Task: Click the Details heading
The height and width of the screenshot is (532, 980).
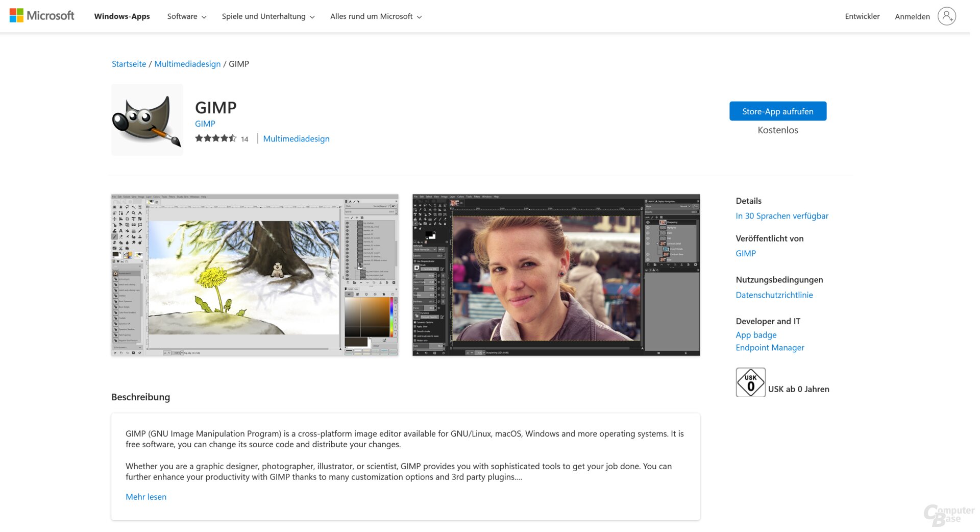Action: pos(749,201)
